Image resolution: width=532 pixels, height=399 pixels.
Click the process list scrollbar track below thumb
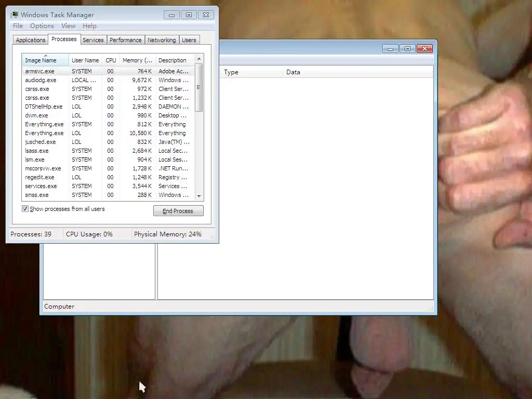point(199,151)
